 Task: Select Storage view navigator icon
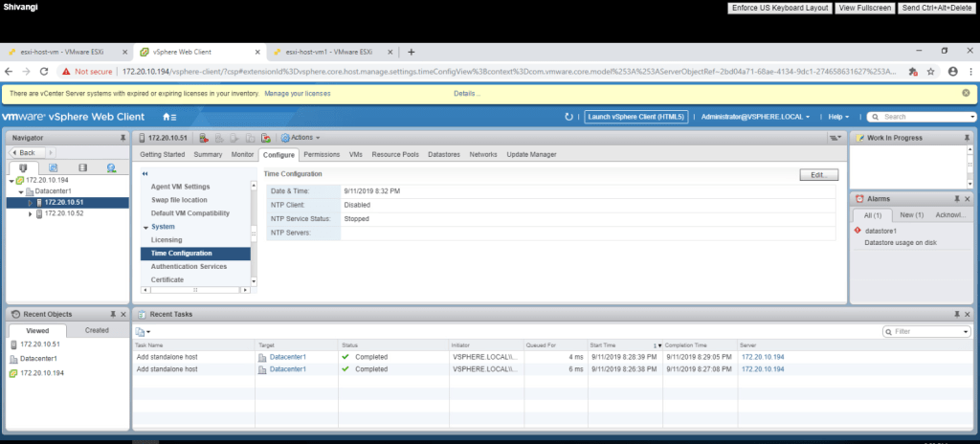(x=82, y=167)
